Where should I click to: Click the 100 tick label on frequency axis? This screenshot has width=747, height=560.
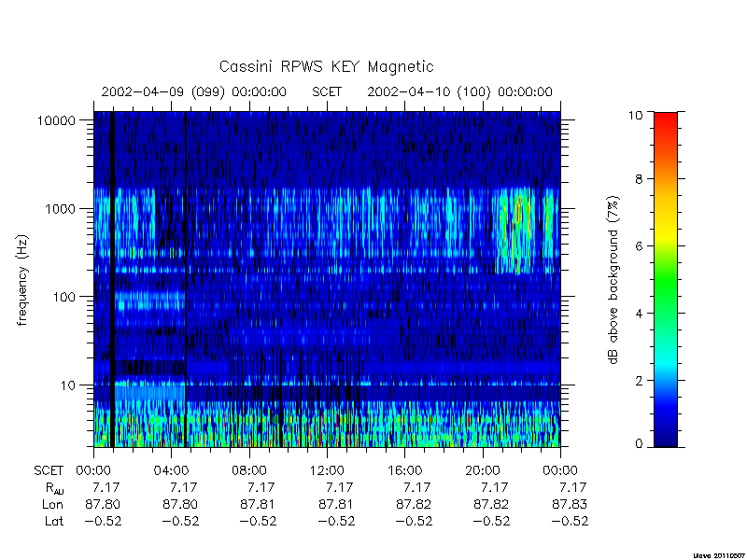click(x=64, y=297)
